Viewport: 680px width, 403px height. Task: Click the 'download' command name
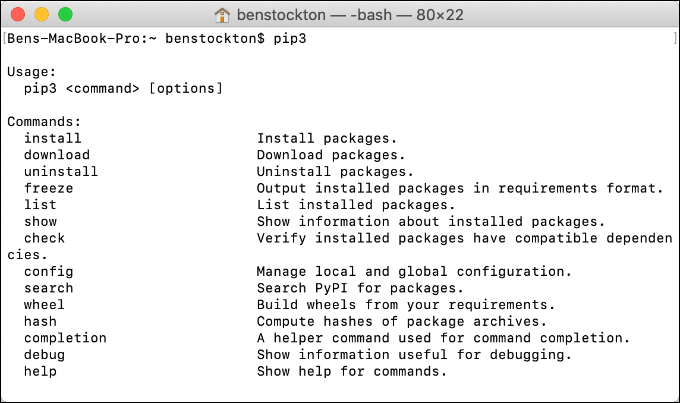[x=57, y=155]
